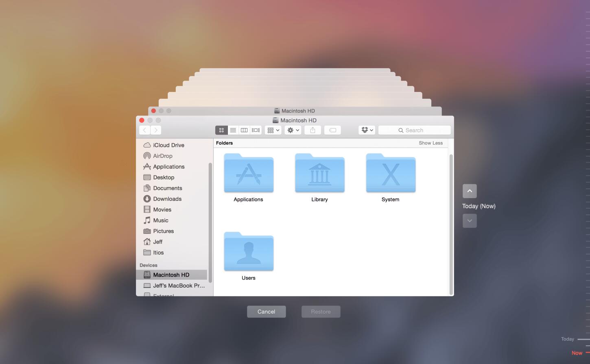Click the Finder content vertical scrollbar
Screen dimensions: 590x364
tap(451, 225)
